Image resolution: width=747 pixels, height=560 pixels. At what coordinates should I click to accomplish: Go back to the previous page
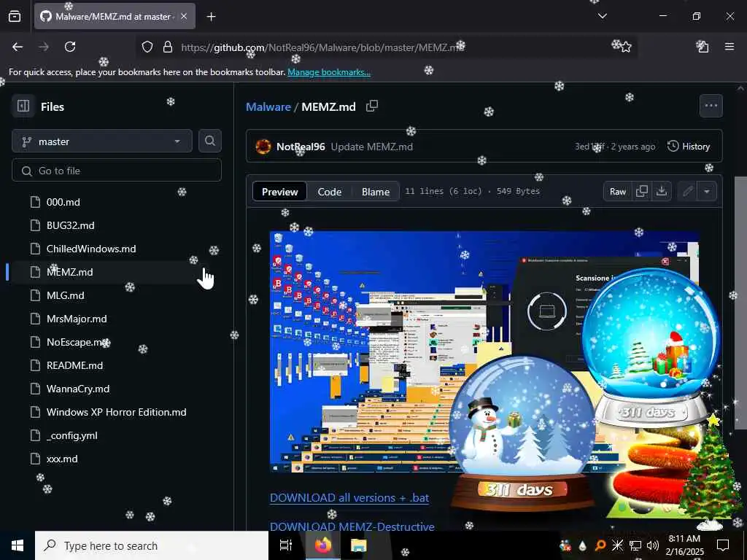click(x=18, y=47)
